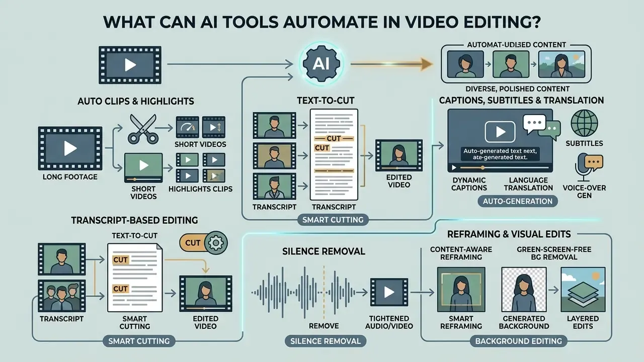Click the Layered Edits stacked layers icon
This screenshot has height=362, width=644.
click(x=583, y=289)
